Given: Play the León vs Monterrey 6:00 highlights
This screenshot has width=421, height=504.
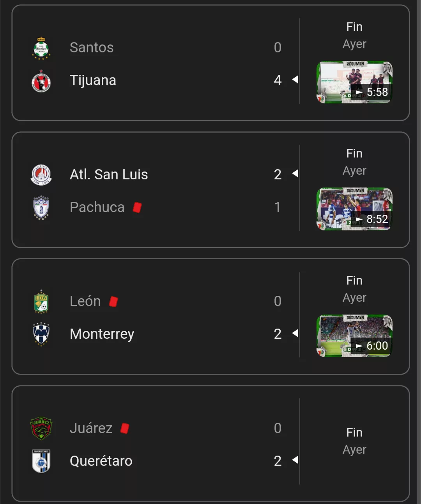Looking at the screenshot, I should click(354, 336).
